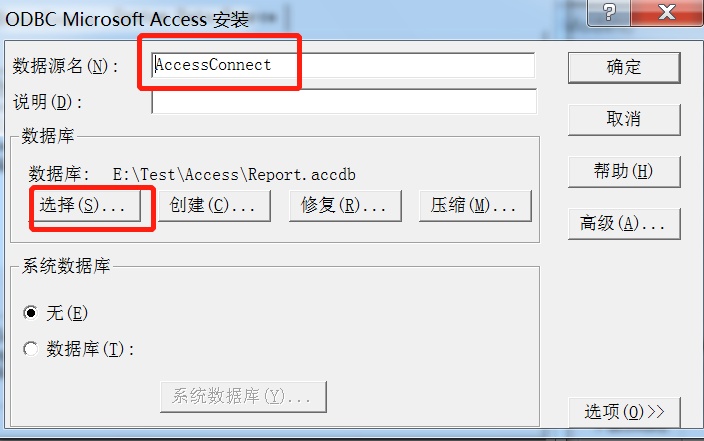The height and width of the screenshot is (441, 704).
Task: Click into the empty 说明 description field
Action: pyautogui.click(x=344, y=101)
